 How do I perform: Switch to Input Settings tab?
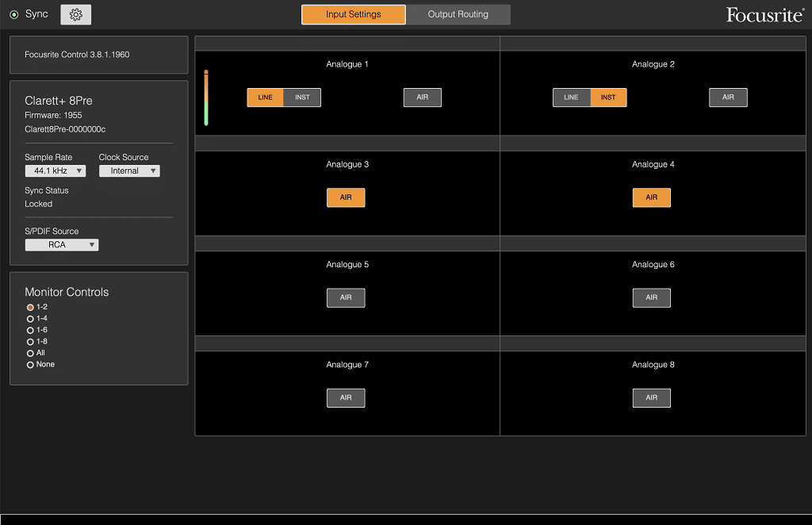353,14
